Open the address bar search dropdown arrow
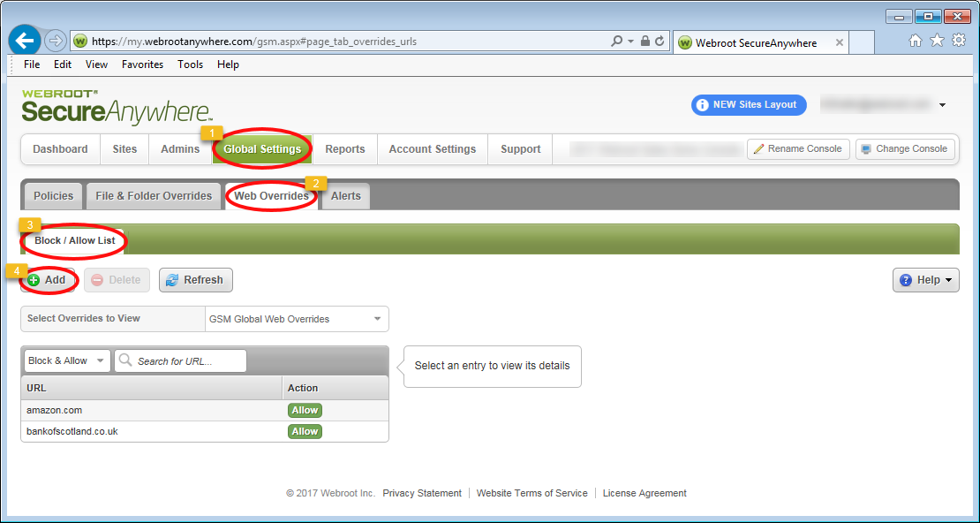The width and height of the screenshot is (980, 523). click(630, 42)
